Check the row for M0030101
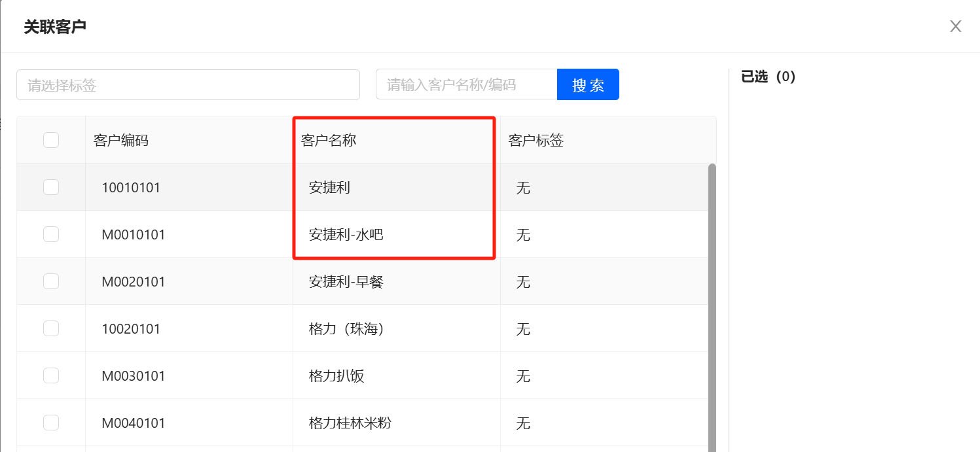The width and height of the screenshot is (980, 452). click(51, 375)
